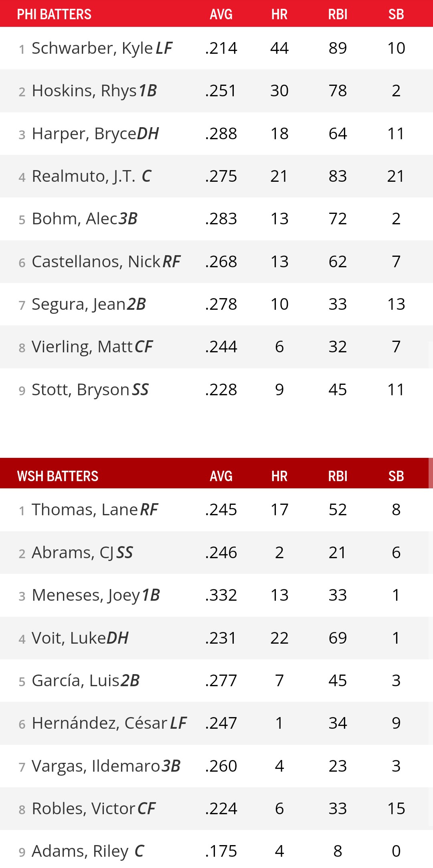The image size is (433, 868).
Task: Open Kyle Schwarber's player page
Action: click(x=92, y=49)
